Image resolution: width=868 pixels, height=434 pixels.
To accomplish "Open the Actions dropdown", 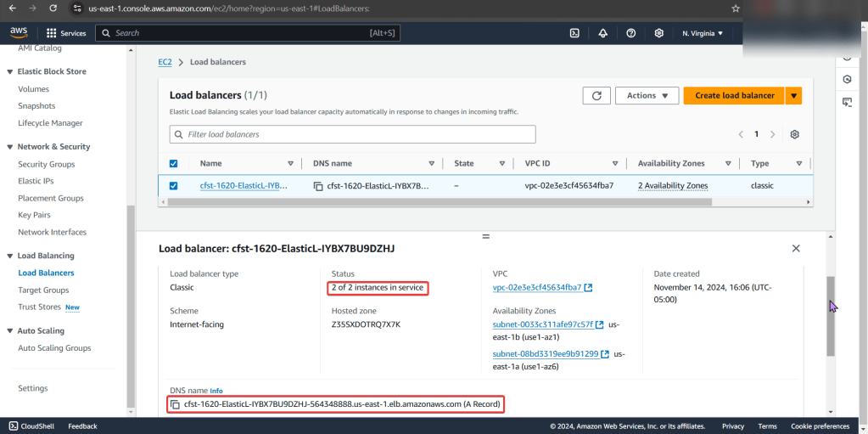I will 647,96.
